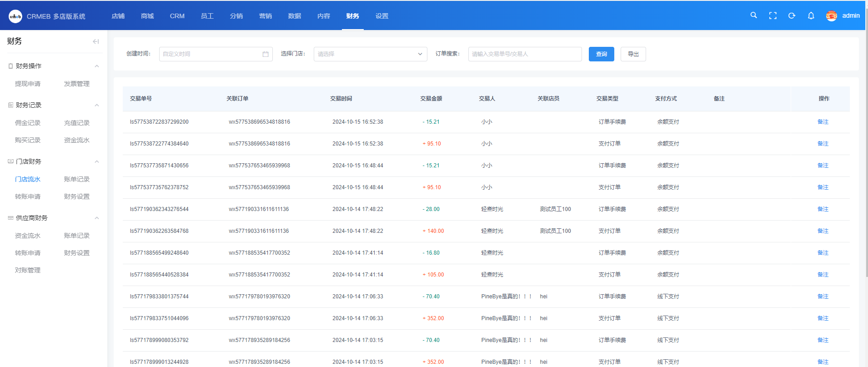The width and height of the screenshot is (868, 367).
Task: Go to 提现申请 under 财务操作
Action: (x=28, y=84)
